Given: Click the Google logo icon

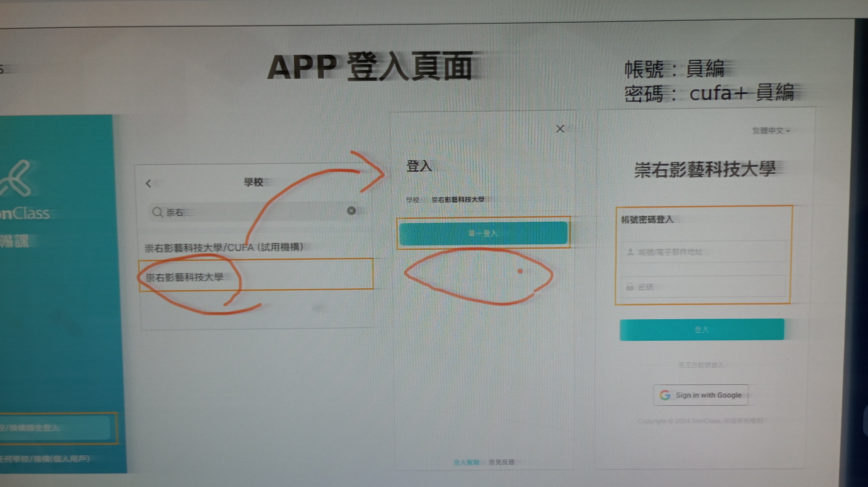Looking at the screenshot, I should coord(665,395).
